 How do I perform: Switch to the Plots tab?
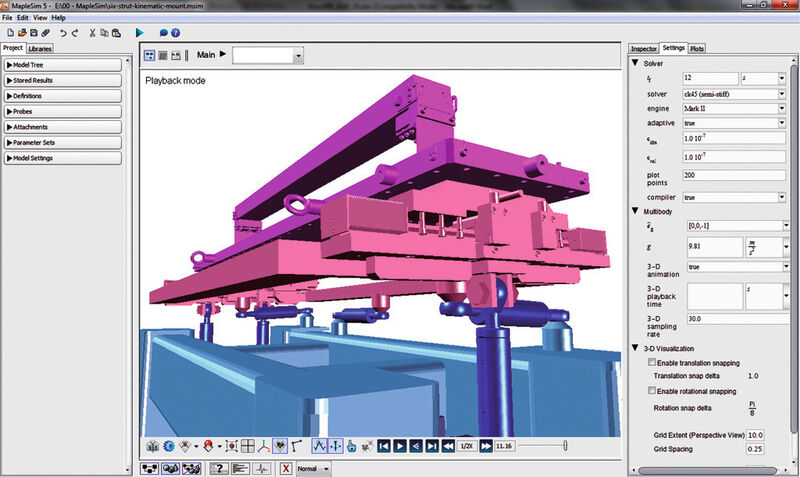697,48
